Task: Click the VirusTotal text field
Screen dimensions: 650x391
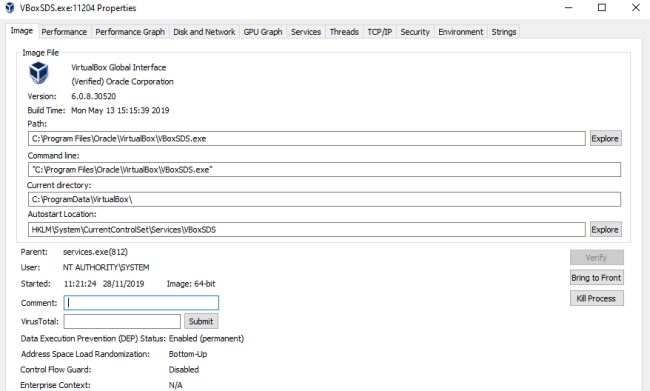Action: (122, 321)
